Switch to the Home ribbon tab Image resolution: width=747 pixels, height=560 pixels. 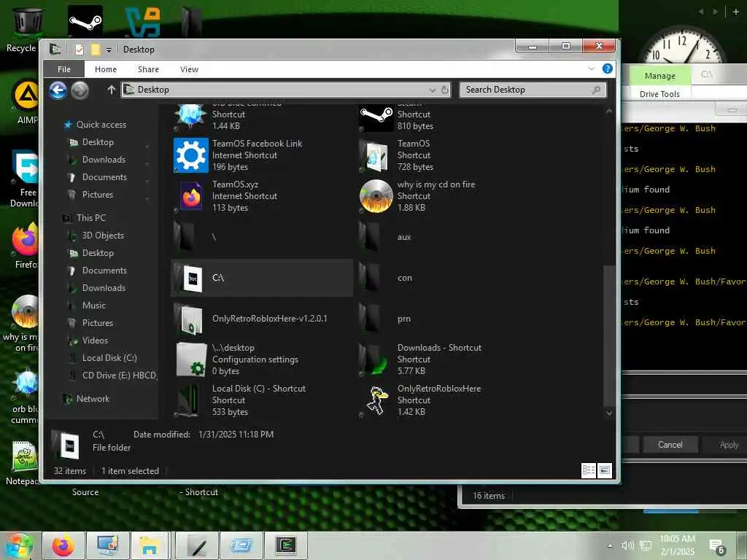coord(106,69)
